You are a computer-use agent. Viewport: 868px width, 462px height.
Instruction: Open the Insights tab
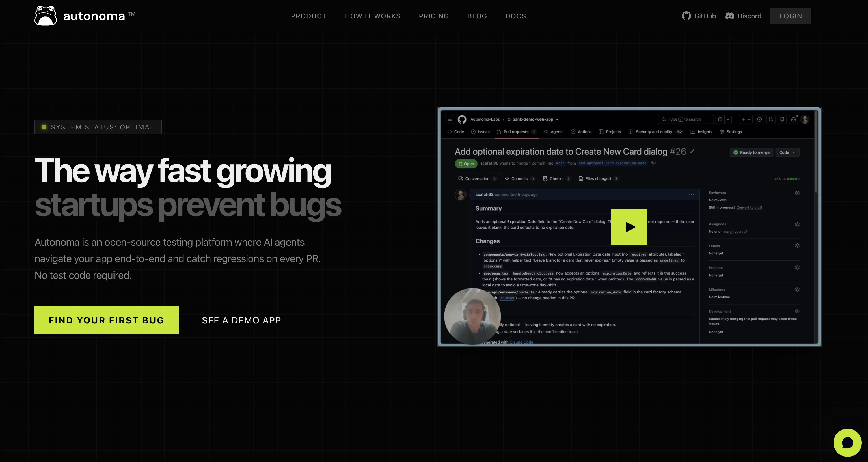pyautogui.click(x=701, y=132)
